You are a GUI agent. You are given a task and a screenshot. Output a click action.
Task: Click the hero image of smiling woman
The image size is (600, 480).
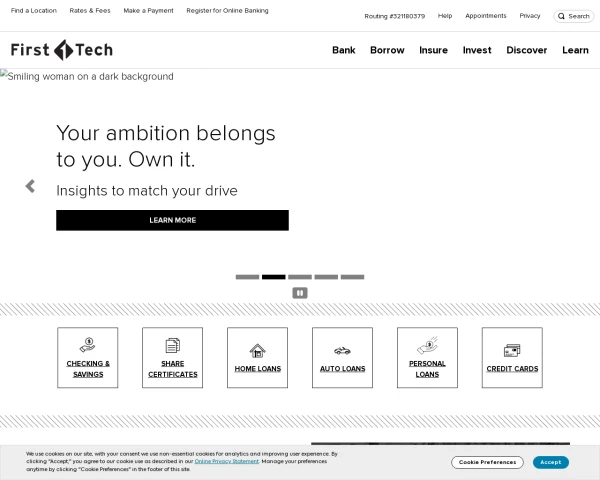tap(87, 76)
